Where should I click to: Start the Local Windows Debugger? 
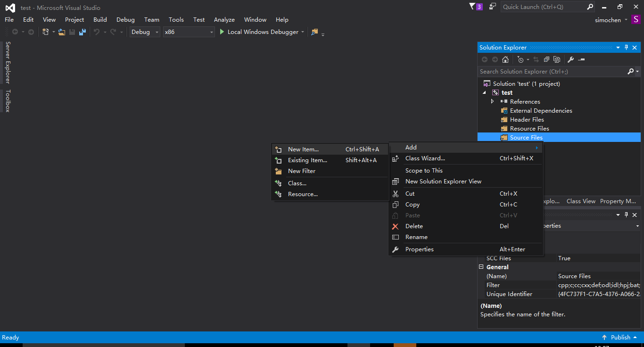click(258, 32)
